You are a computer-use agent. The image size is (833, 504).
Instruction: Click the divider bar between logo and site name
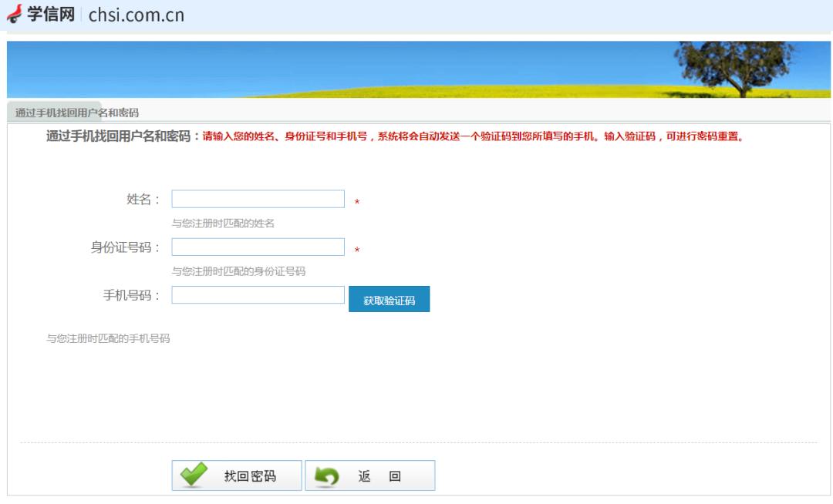coord(80,14)
